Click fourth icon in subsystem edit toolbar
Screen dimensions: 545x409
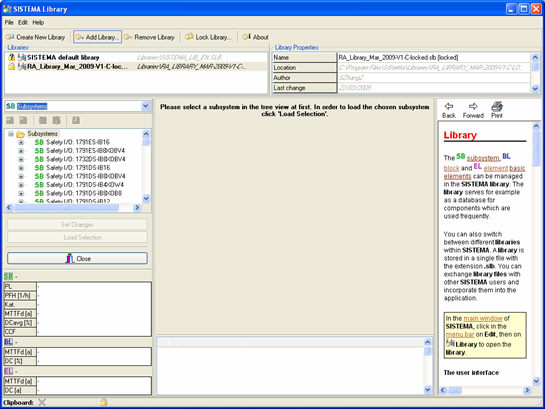[56, 120]
